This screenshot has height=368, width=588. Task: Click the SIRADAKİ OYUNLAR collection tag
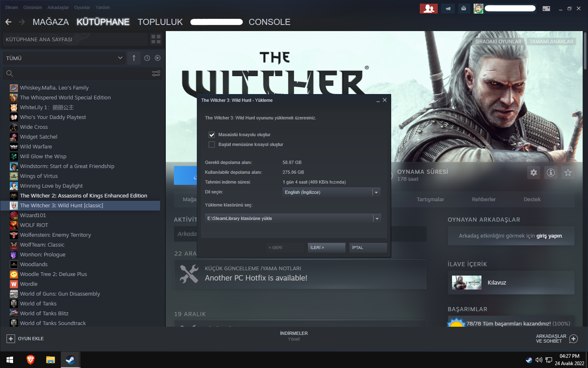pos(498,42)
